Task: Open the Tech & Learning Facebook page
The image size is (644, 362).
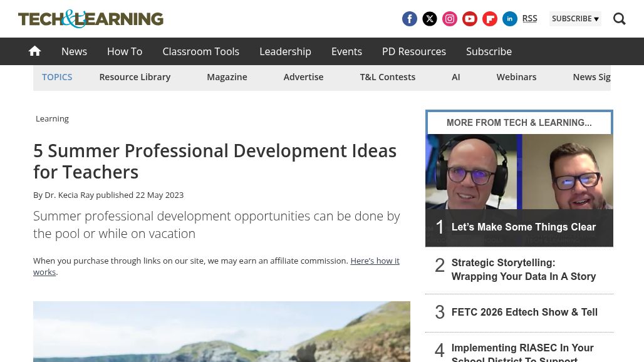Action: click(x=410, y=19)
